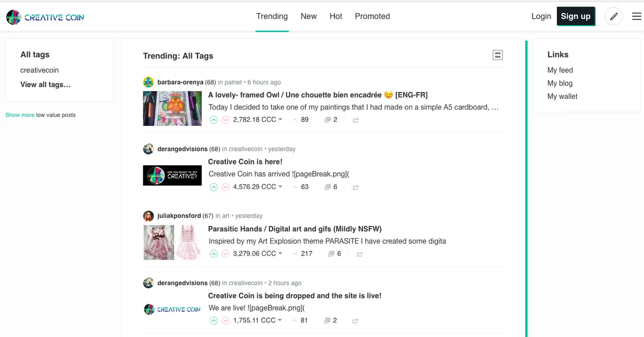This screenshot has width=644, height=337.
Task: Reblog the Parasitic Hands post
Action: (x=360, y=254)
